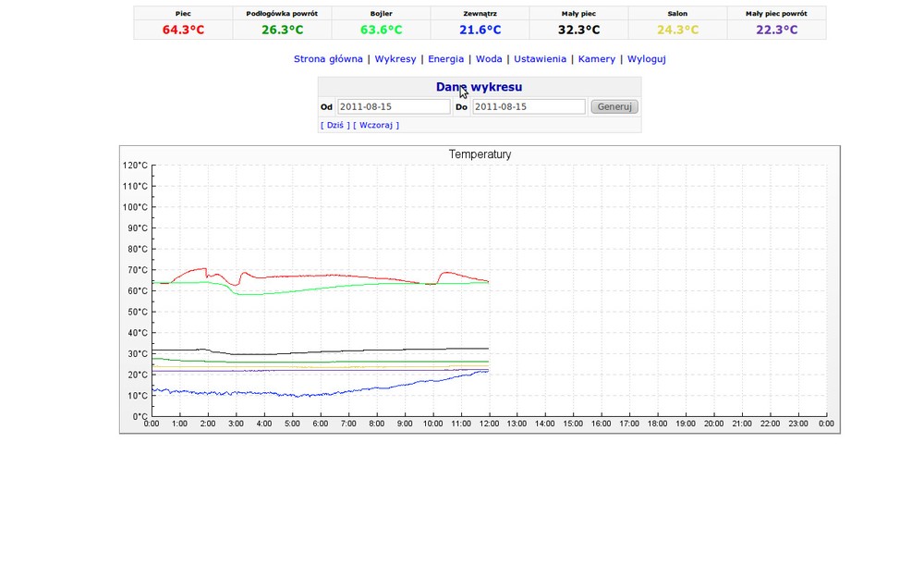Image resolution: width=924 pixels, height=578 pixels.
Task: Open the Woda section
Action: click(x=489, y=59)
